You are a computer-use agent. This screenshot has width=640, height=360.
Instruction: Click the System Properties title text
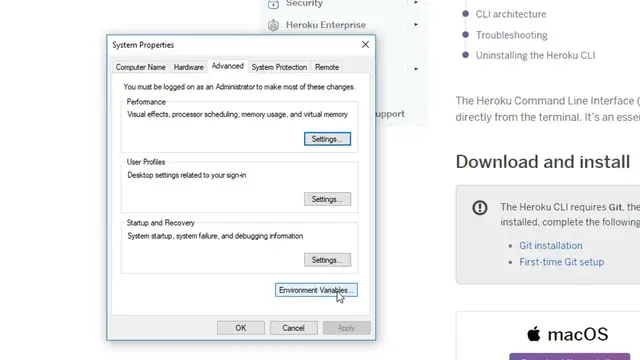(x=143, y=45)
